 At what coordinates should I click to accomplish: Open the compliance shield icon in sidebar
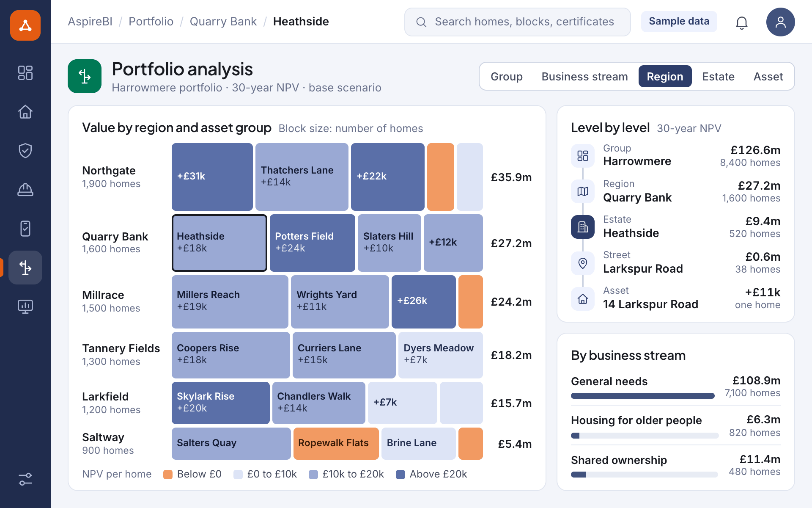coord(25,151)
